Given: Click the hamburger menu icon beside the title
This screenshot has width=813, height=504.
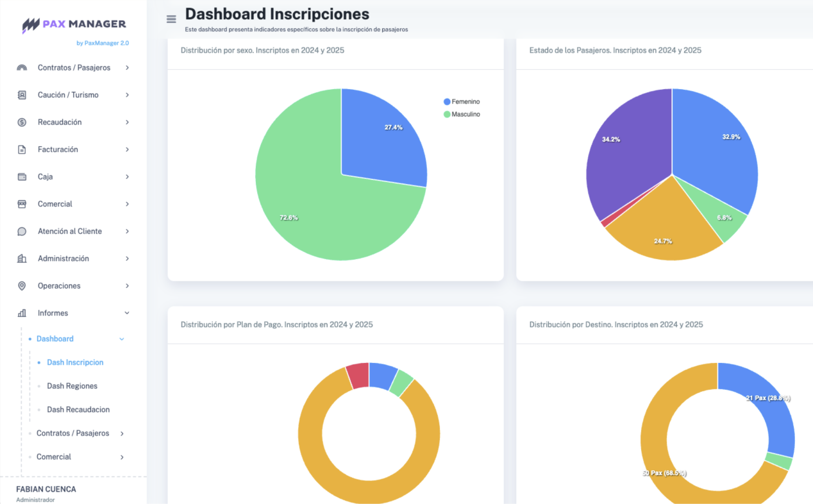Looking at the screenshot, I should pyautogui.click(x=171, y=19).
